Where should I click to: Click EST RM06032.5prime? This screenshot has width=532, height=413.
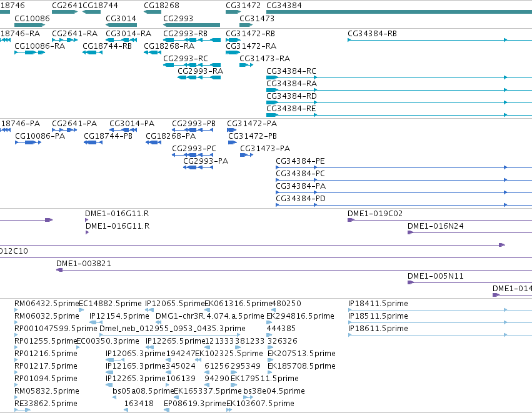[16, 322]
